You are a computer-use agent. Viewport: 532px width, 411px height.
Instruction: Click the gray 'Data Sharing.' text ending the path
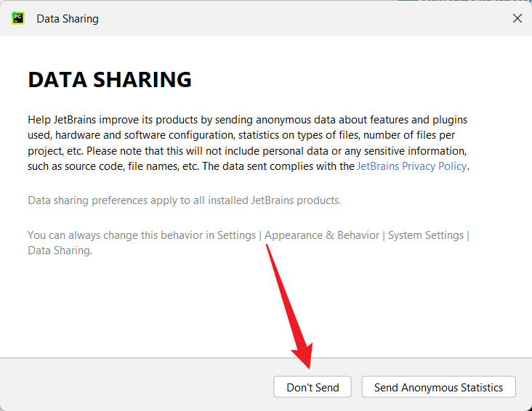[x=60, y=251]
